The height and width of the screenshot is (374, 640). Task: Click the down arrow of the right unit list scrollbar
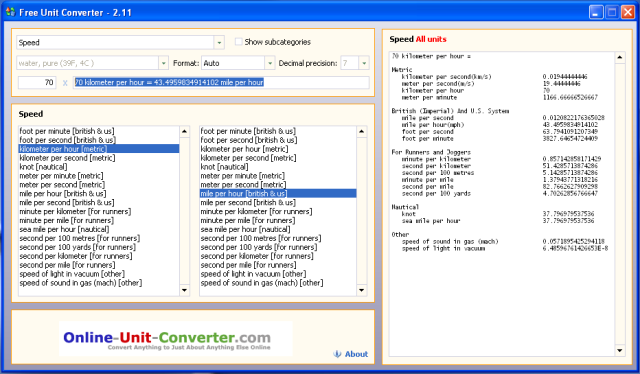pos(362,290)
